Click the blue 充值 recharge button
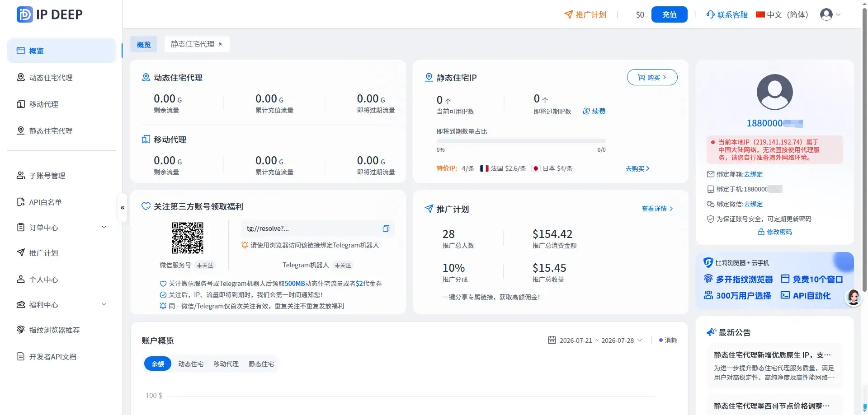The width and height of the screenshot is (868, 415). tap(670, 14)
